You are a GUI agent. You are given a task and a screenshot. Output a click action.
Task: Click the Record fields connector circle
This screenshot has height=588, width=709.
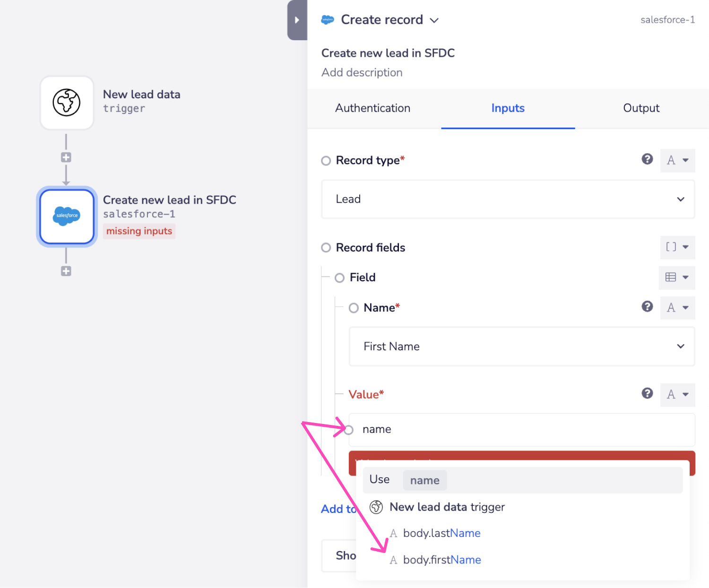tap(326, 248)
